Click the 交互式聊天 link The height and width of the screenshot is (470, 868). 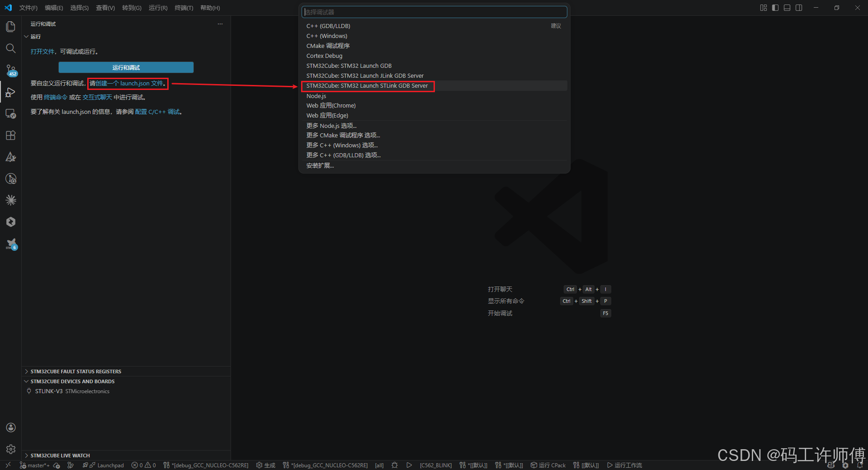pos(97,97)
